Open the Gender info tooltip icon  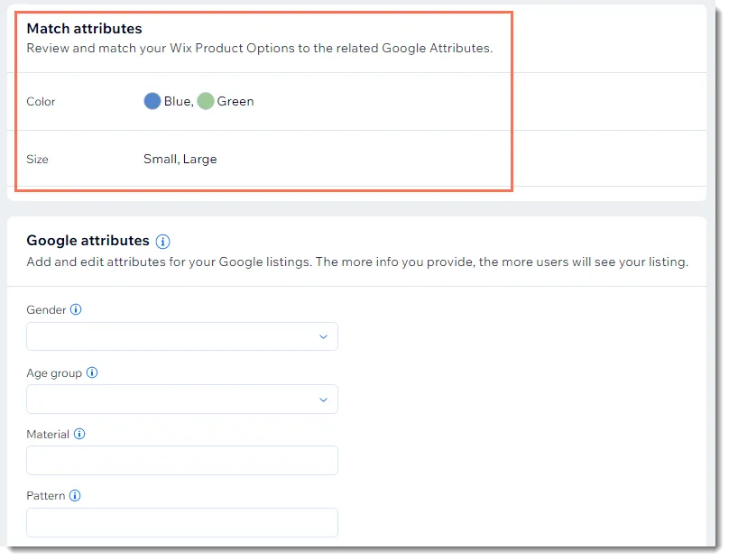76,309
